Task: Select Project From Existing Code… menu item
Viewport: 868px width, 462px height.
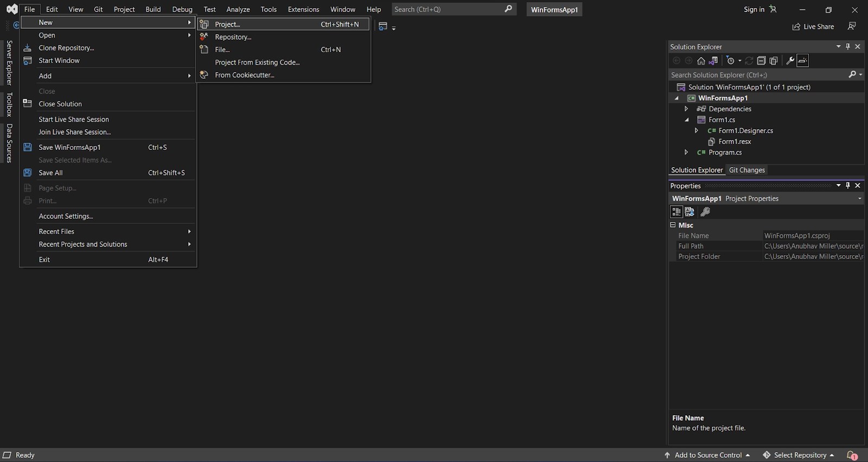Action: click(x=284, y=62)
